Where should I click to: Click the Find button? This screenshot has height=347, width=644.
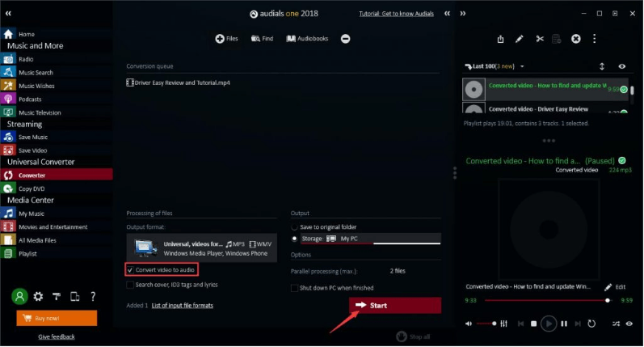(262, 39)
